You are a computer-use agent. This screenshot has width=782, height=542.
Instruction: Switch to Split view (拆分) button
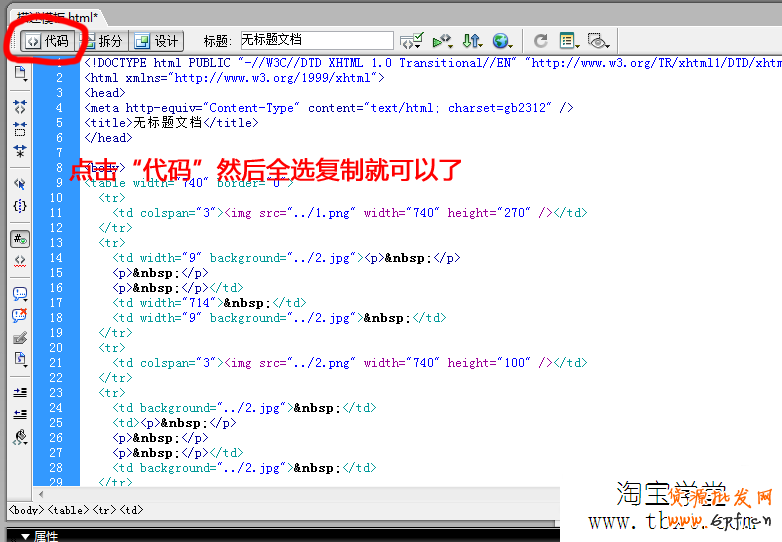point(102,41)
